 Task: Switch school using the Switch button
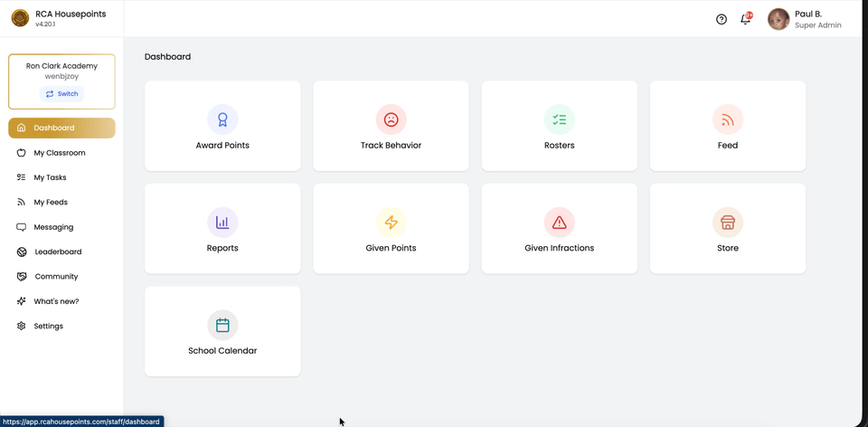61,94
